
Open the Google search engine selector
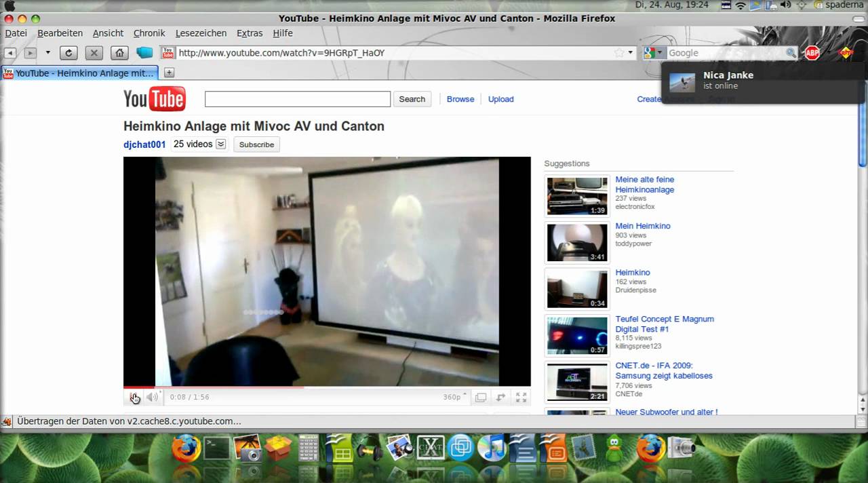(654, 53)
